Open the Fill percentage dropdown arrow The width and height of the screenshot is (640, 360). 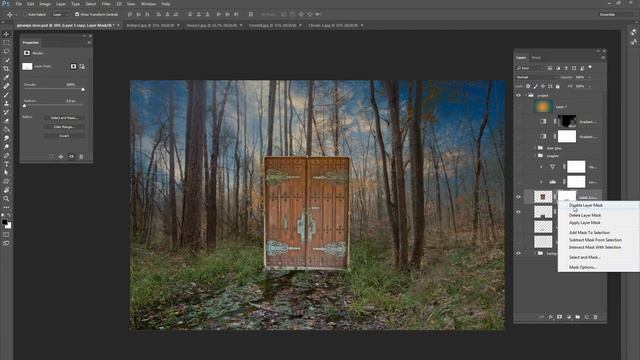(589, 87)
